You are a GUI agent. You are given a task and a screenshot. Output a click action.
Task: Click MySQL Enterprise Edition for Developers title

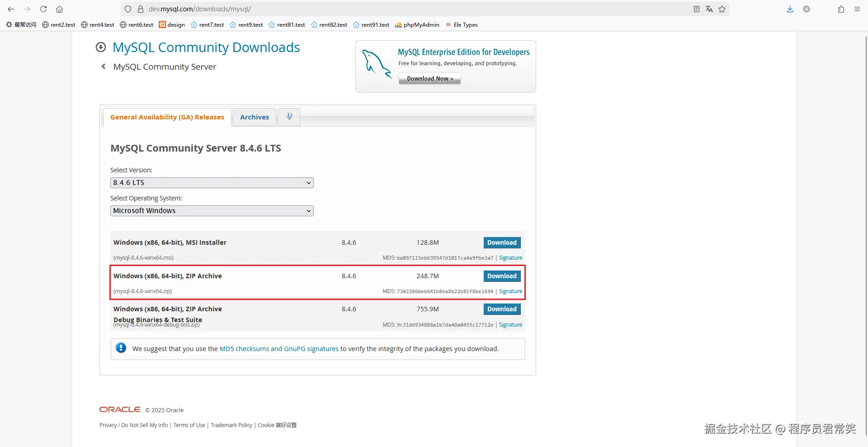point(464,52)
